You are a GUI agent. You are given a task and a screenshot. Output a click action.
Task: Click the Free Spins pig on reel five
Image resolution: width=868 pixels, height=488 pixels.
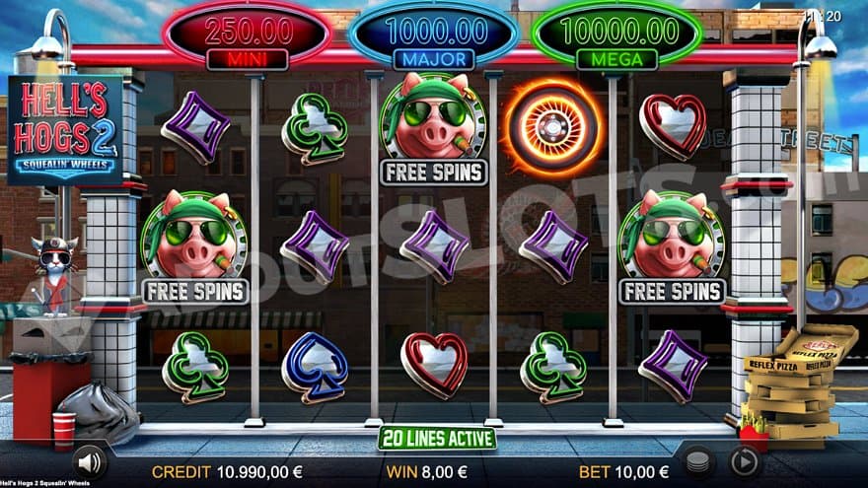click(x=672, y=247)
